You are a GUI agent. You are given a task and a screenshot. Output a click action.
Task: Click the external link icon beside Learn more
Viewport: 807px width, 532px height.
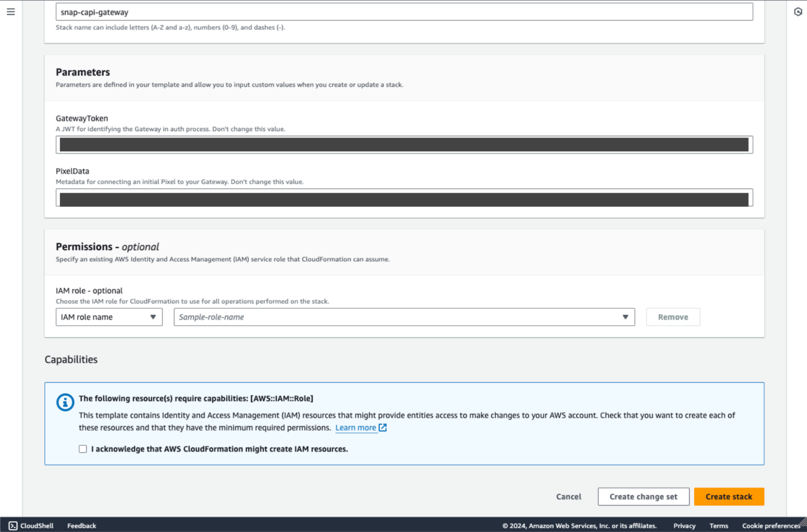[x=383, y=428]
